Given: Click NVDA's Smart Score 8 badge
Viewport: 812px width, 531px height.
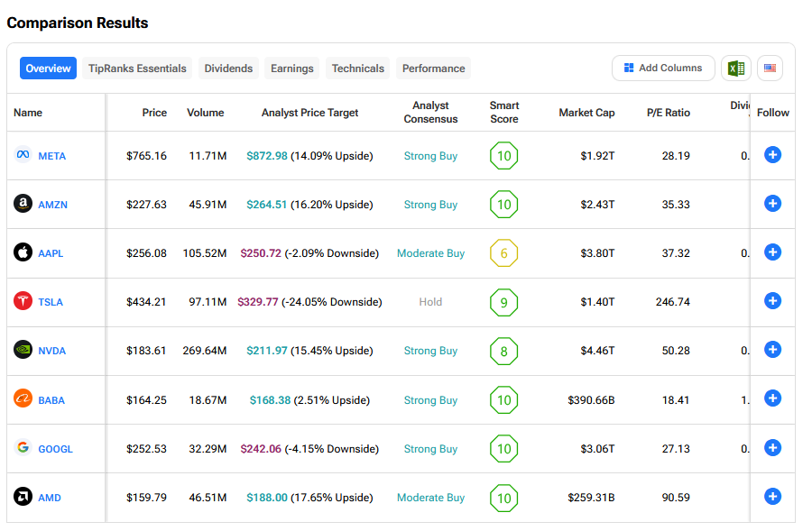Looking at the screenshot, I should [503, 352].
